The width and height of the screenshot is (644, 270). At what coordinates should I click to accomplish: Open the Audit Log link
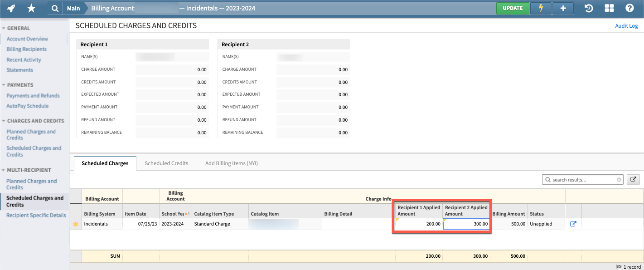pyautogui.click(x=626, y=26)
